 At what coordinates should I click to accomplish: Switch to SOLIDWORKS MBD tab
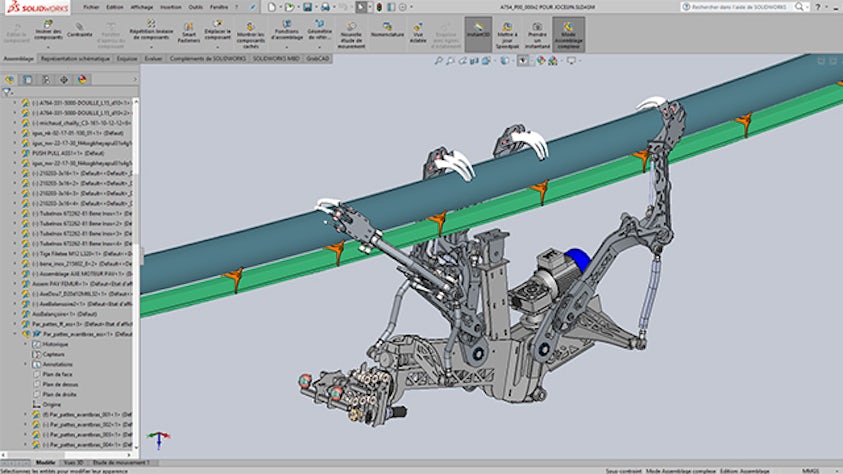point(276,59)
